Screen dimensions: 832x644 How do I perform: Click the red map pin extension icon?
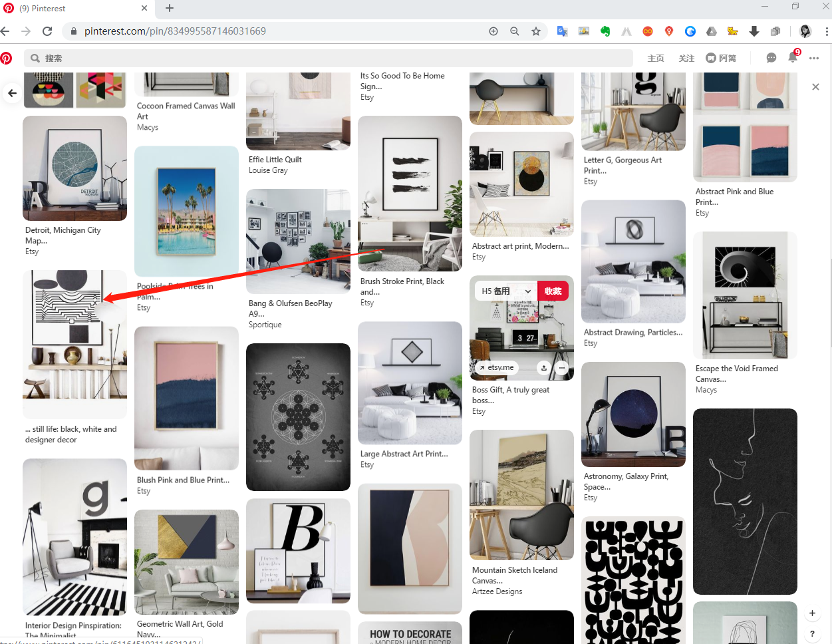[669, 31]
